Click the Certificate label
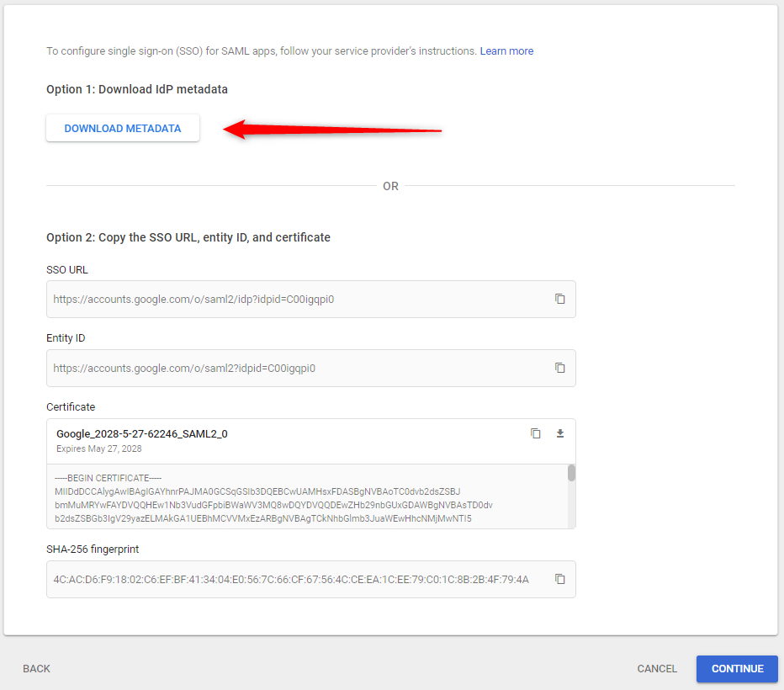Screen dimensions: 784x690 coord(71,407)
